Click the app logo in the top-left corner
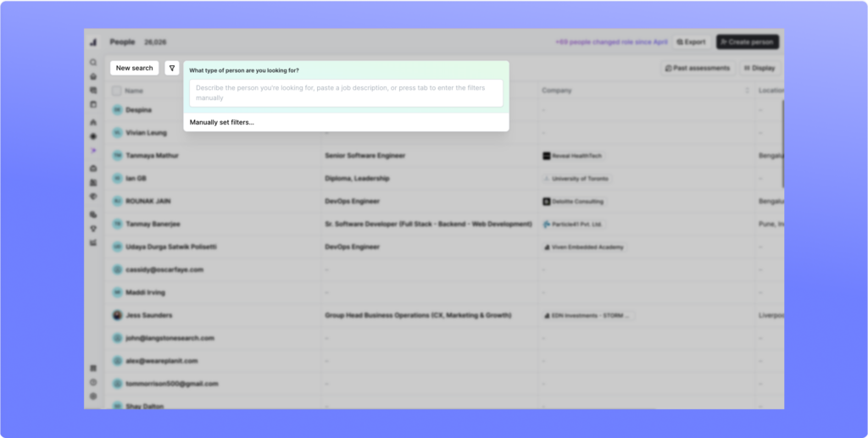 tap(93, 42)
